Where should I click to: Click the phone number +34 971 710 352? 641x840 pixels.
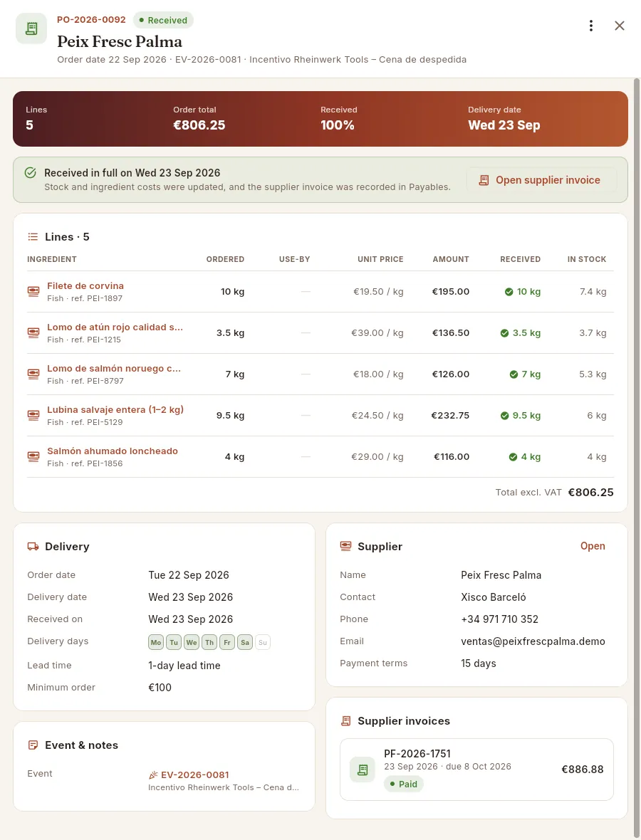[x=499, y=619]
